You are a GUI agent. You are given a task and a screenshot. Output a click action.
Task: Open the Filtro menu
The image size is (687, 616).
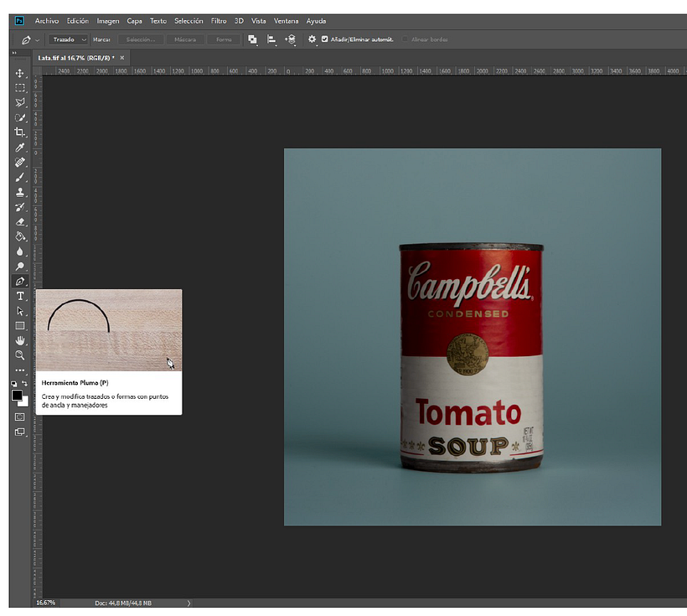[219, 21]
